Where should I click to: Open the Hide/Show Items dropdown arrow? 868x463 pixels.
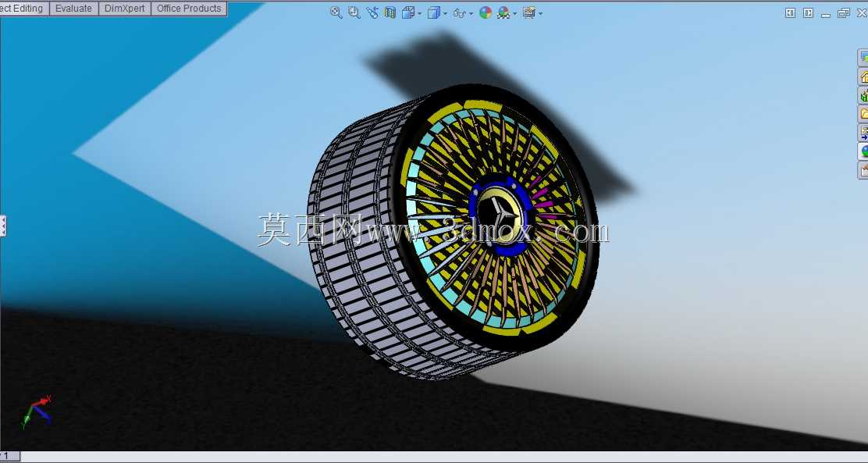coord(471,14)
